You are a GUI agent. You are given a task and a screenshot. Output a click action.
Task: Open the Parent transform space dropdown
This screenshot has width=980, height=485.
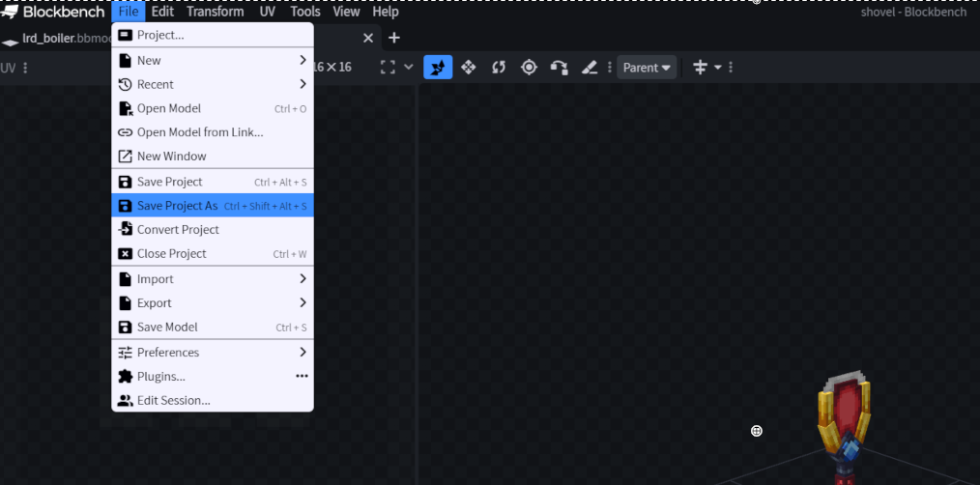pos(647,68)
